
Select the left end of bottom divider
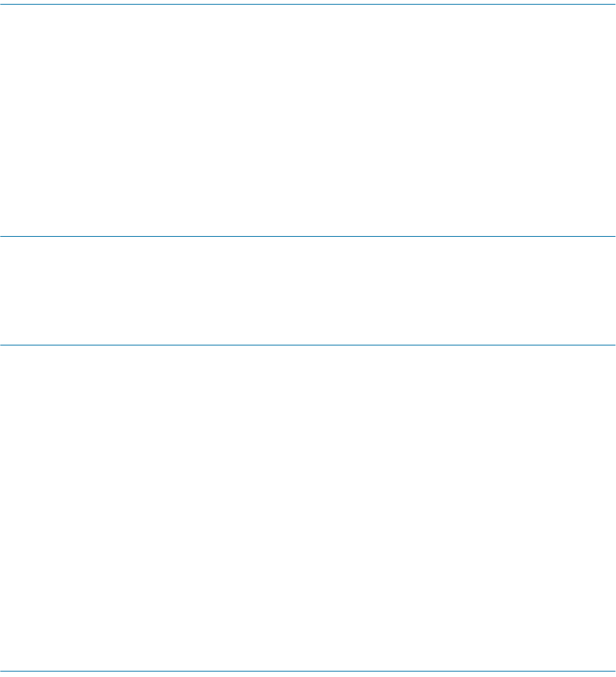tap(2, 671)
